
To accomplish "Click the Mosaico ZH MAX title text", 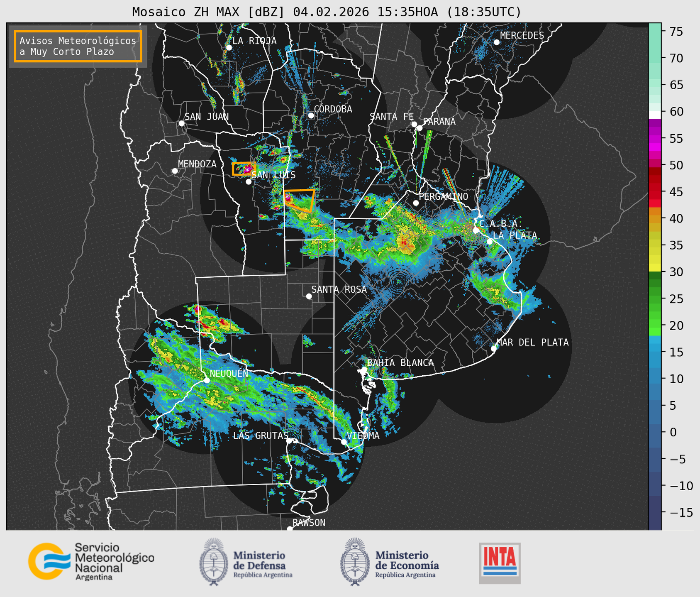I will [327, 12].
